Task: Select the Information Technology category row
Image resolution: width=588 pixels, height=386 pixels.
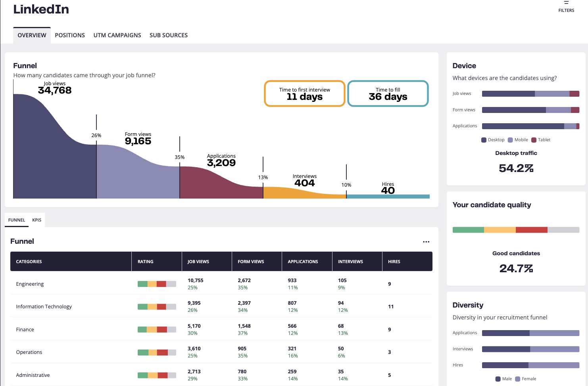Action: tap(221, 306)
